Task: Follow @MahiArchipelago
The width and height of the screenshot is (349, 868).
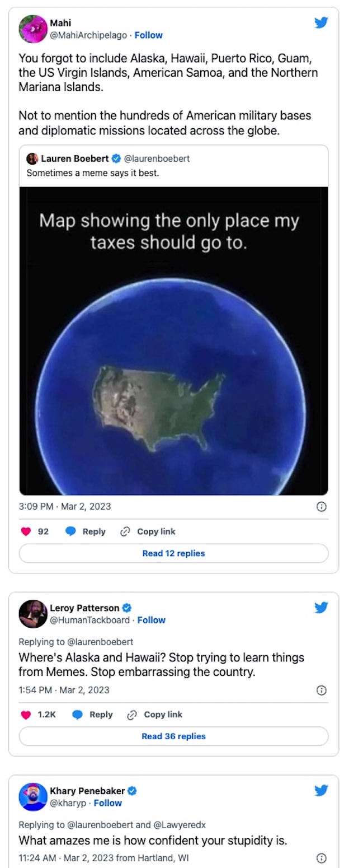Action: (148, 35)
